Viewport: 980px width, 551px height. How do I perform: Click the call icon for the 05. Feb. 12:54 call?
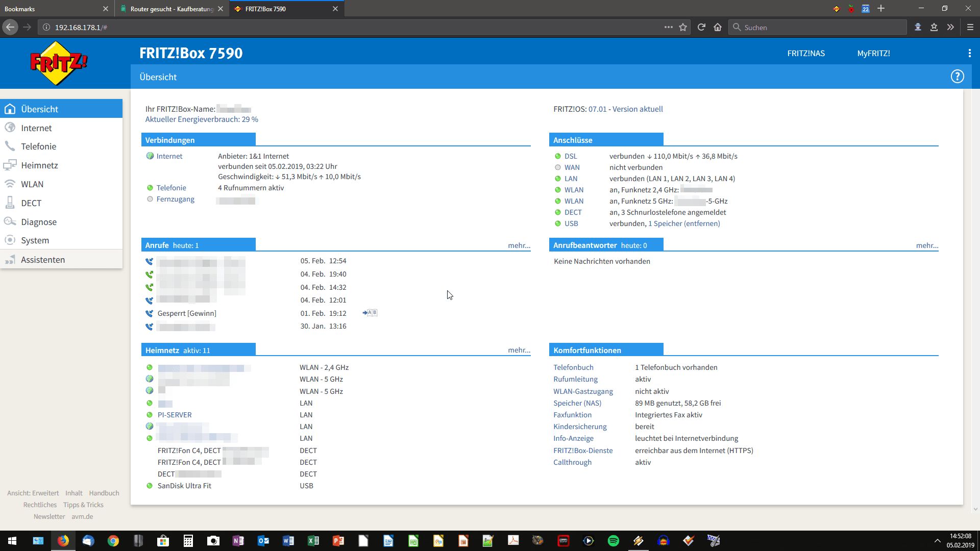[x=149, y=261]
